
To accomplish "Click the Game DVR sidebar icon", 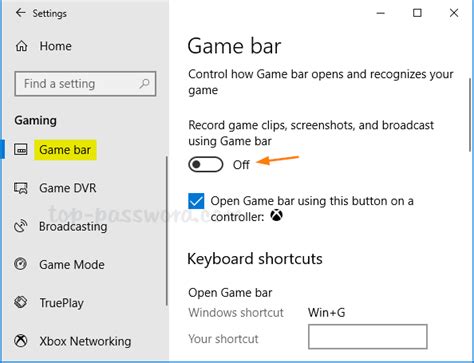I will coord(21,188).
